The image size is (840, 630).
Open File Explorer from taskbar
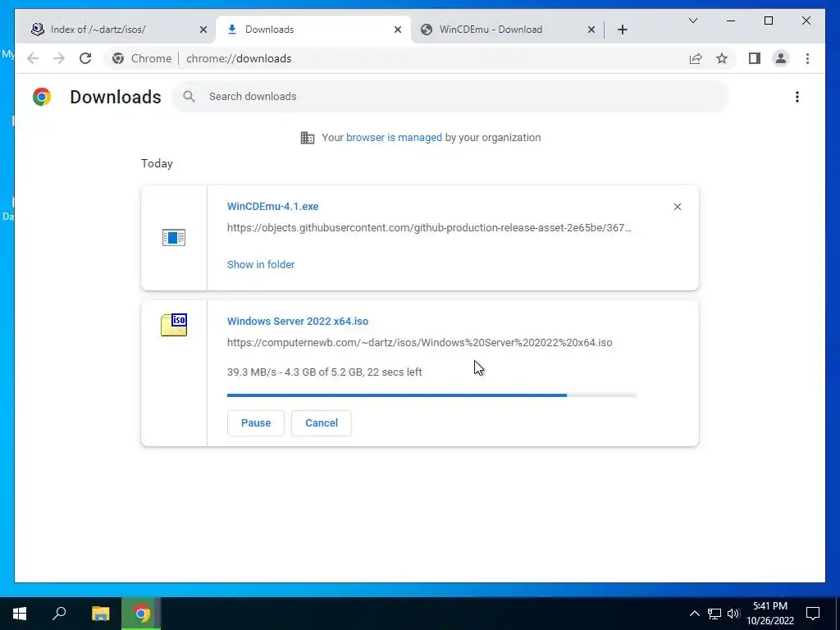100,614
